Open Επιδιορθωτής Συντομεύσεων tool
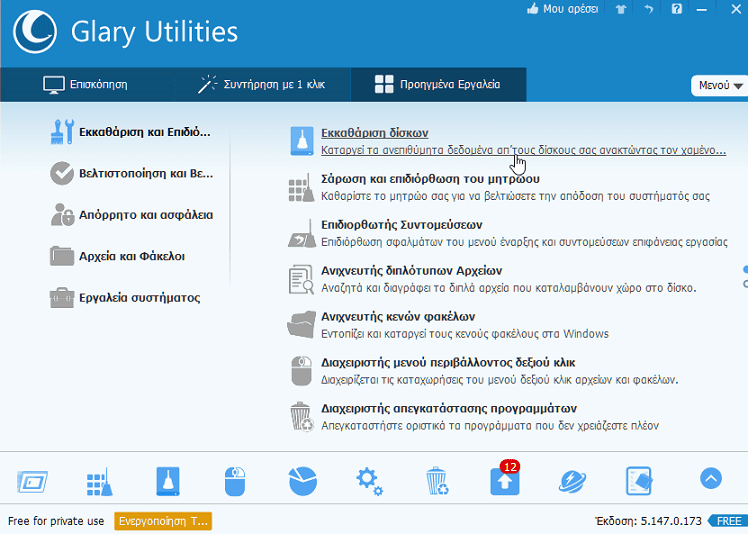Image resolution: width=748 pixels, height=534 pixels. pyautogui.click(x=402, y=225)
